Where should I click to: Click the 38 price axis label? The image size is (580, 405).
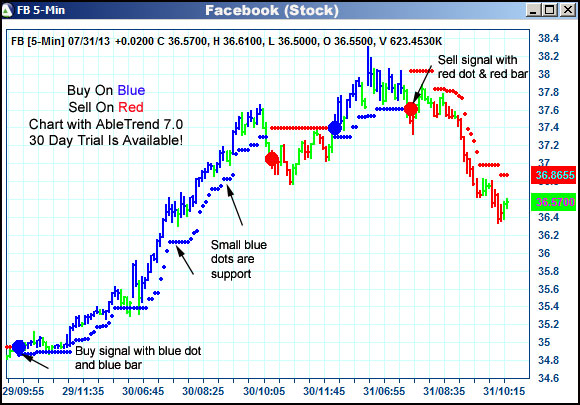point(544,74)
